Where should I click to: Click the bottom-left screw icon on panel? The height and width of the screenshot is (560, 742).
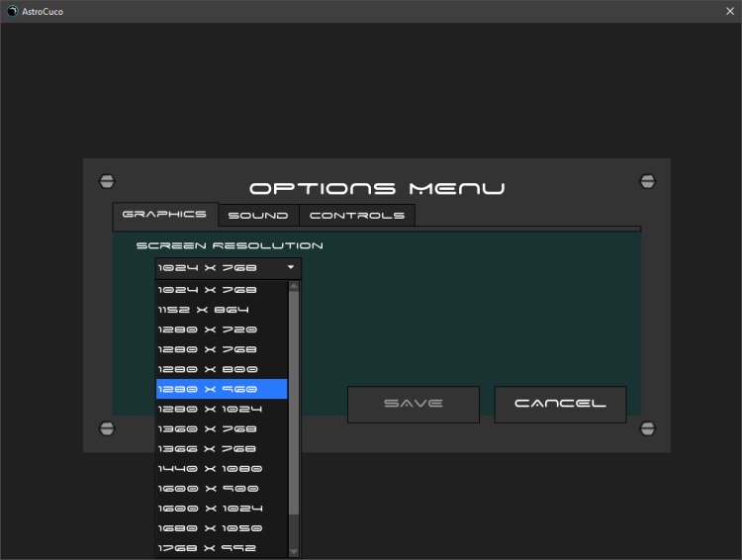[107, 428]
